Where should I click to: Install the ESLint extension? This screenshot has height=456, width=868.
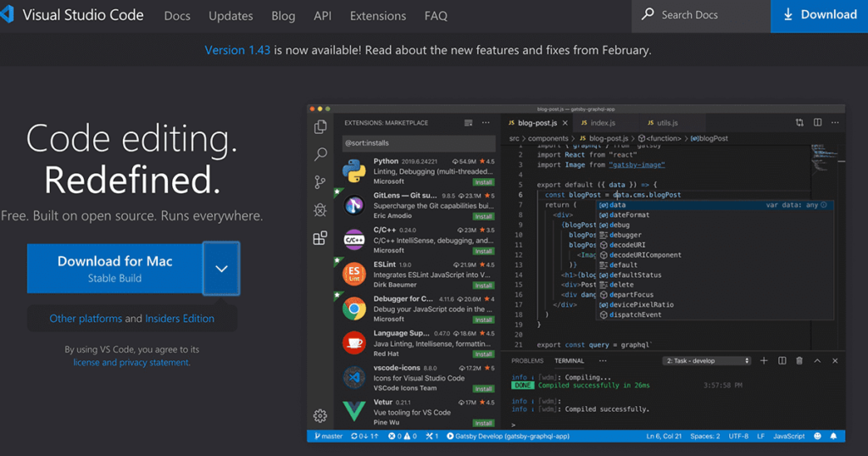[483, 286]
